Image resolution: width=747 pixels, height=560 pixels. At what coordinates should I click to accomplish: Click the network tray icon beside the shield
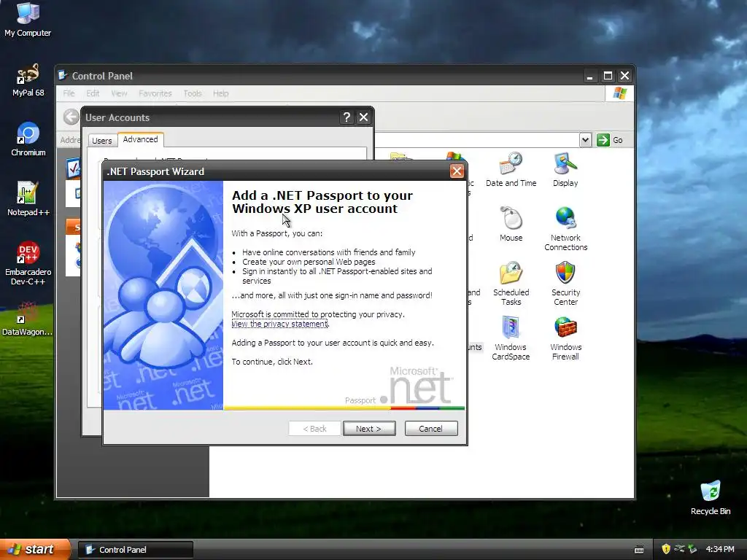(680, 549)
